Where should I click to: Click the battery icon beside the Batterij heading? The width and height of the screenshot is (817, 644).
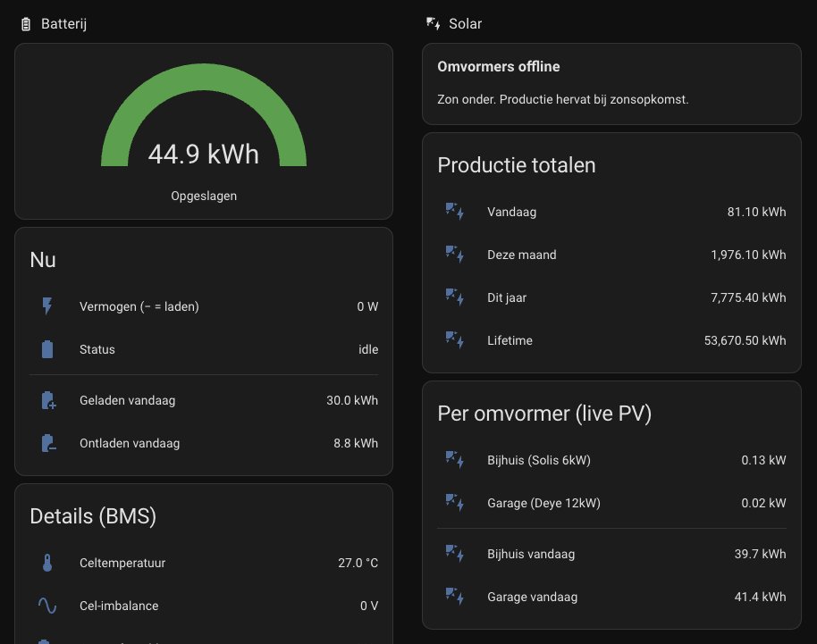[26, 24]
